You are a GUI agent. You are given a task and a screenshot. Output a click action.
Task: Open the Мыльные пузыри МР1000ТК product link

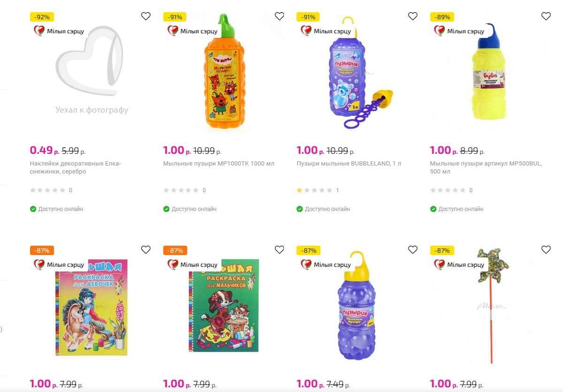pos(219,163)
